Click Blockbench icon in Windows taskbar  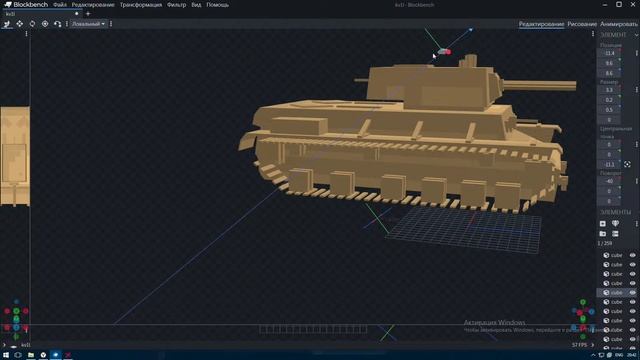coord(56,355)
